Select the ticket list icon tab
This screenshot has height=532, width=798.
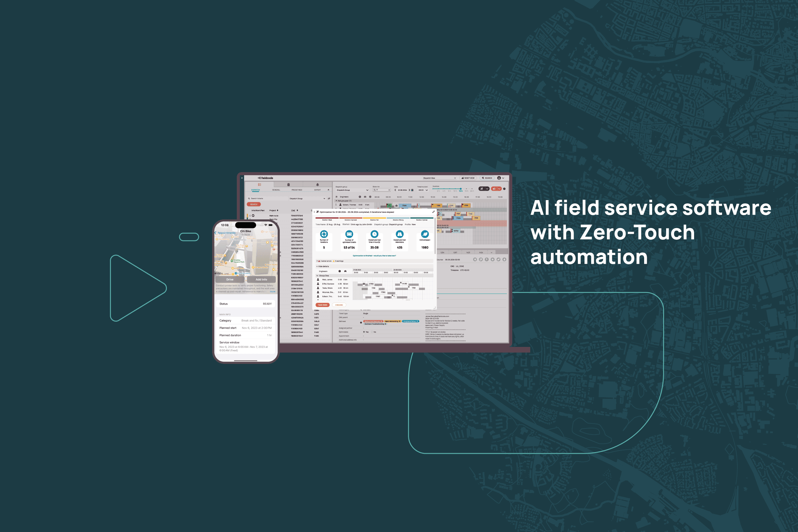259,184
